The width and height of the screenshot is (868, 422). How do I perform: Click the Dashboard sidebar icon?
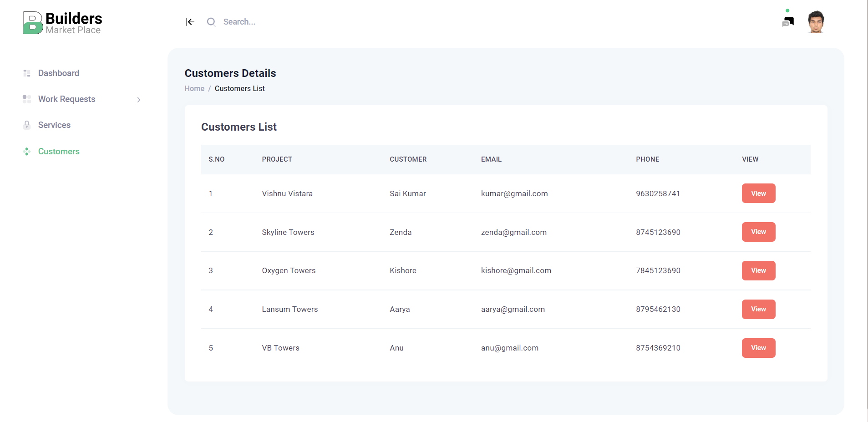[27, 73]
